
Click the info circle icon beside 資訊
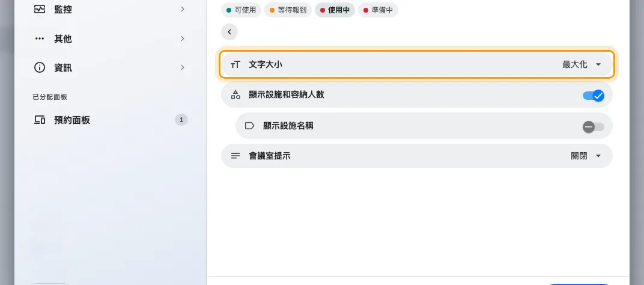click(40, 68)
